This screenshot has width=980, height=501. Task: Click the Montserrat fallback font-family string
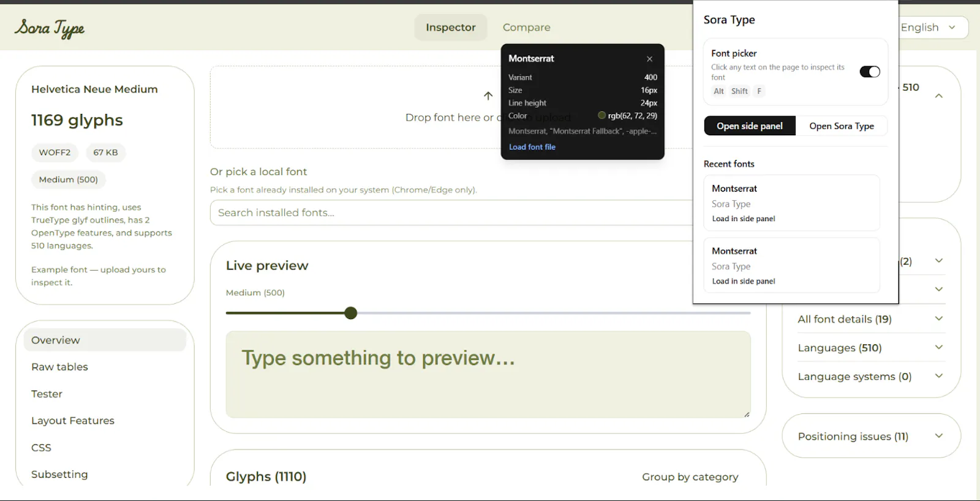coord(582,131)
